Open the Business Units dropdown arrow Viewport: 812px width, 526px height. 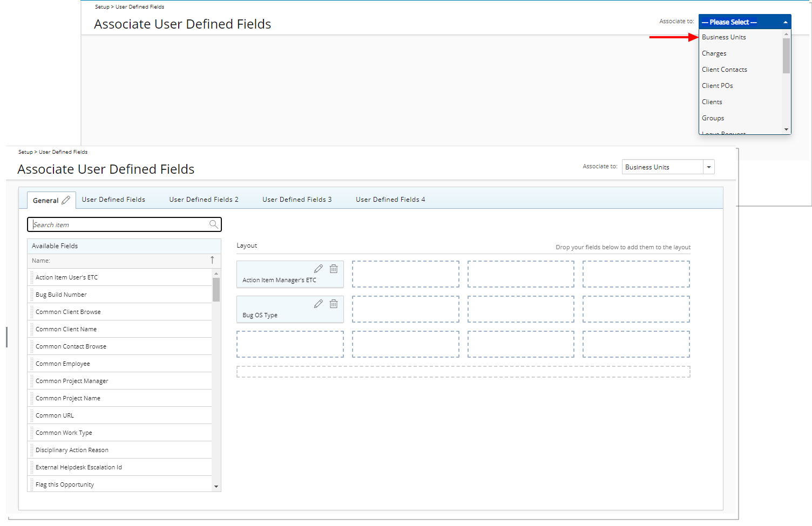708,167
